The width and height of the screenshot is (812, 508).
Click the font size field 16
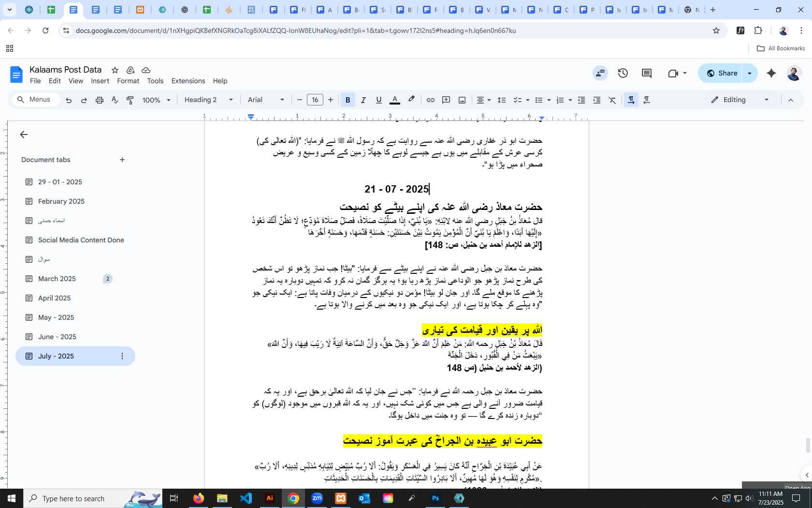(x=315, y=100)
